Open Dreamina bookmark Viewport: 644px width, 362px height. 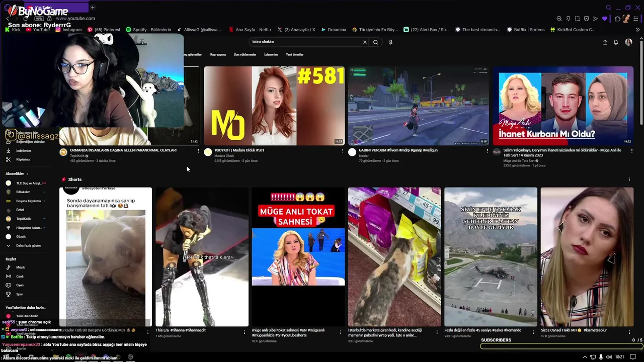click(333, 30)
